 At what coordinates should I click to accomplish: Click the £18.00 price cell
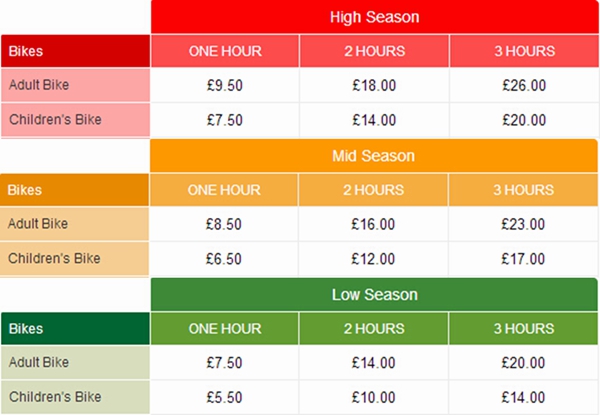click(374, 85)
